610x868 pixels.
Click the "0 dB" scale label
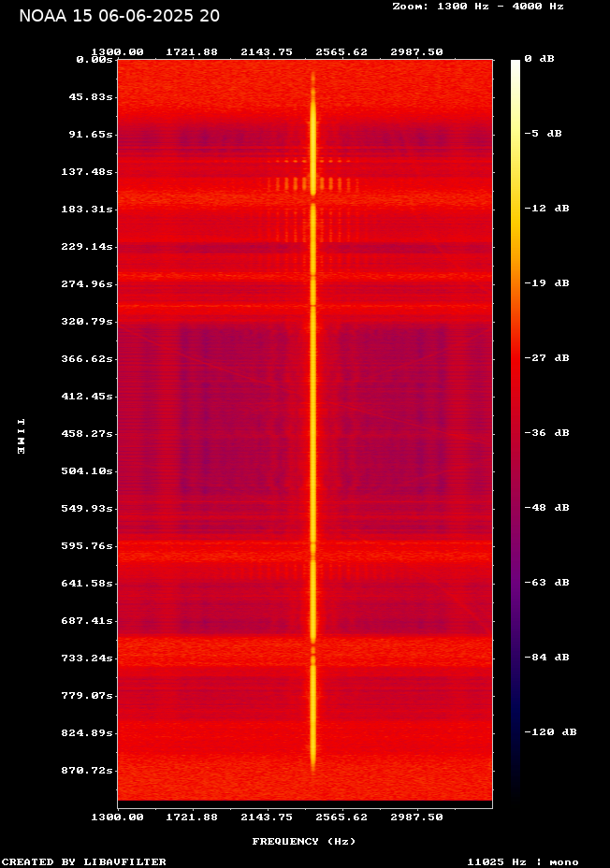[x=539, y=59]
